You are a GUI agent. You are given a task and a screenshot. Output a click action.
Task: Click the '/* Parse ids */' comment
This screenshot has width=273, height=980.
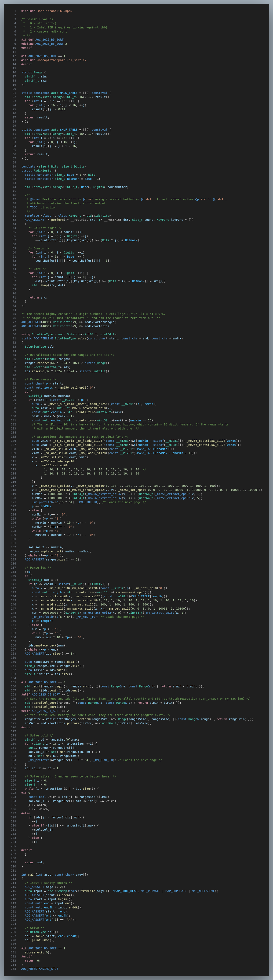[x=38, y=568]
